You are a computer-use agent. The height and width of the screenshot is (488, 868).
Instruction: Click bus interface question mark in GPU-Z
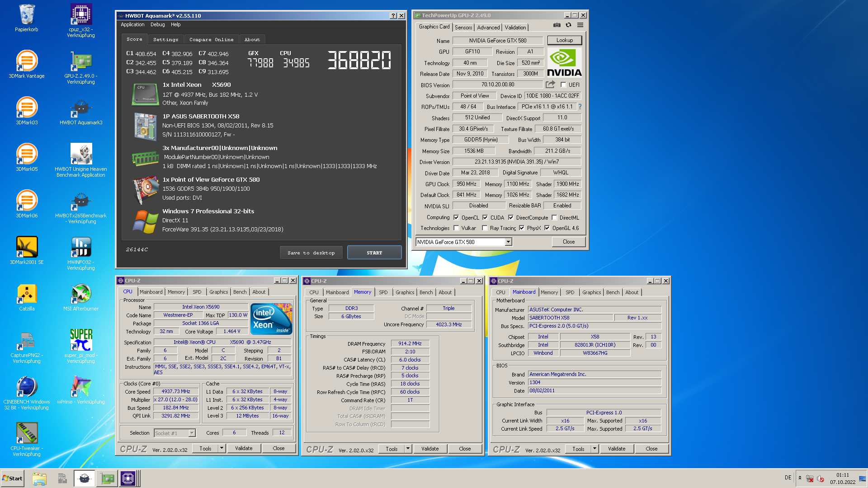coord(580,107)
